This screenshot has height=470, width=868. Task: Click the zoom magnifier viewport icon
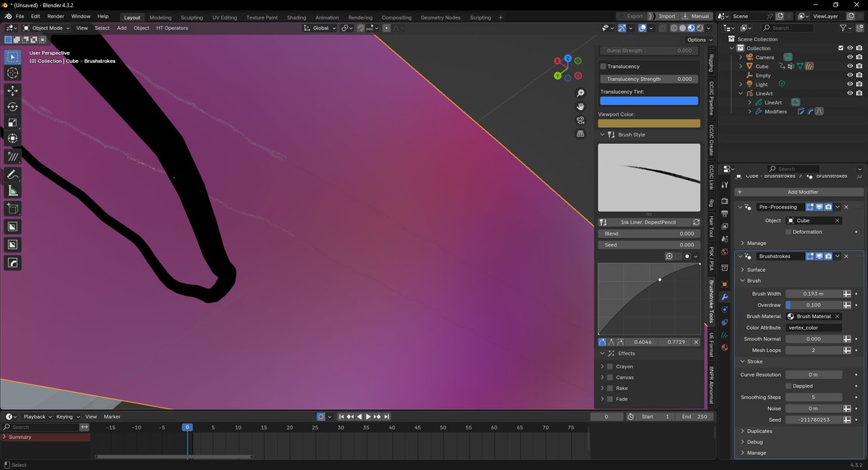(x=580, y=93)
